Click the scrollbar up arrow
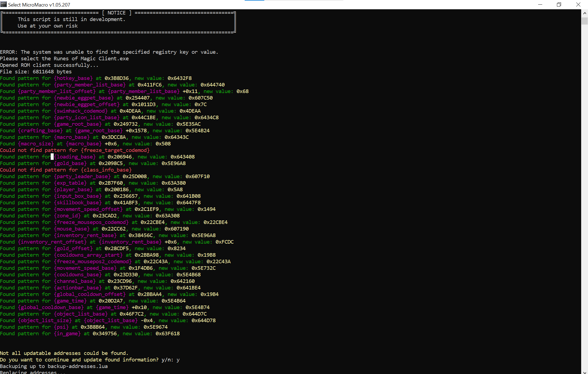 [x=584, y=13]
